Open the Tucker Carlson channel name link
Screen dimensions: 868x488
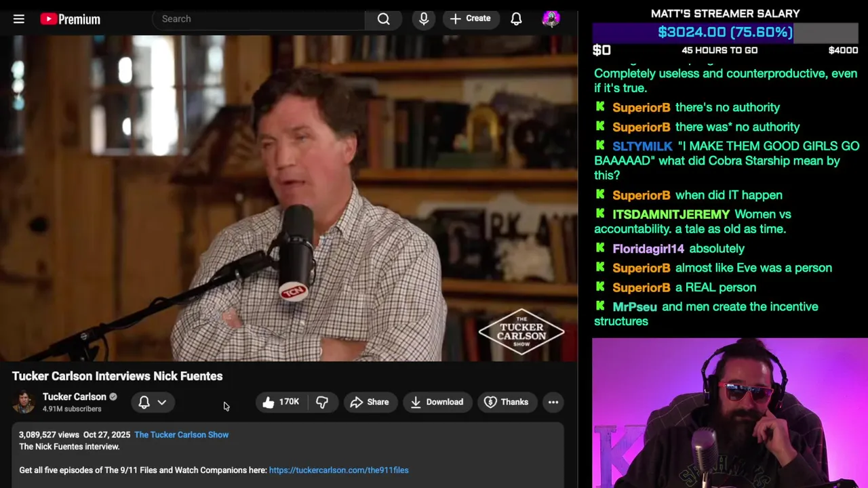tap(75, 397)
